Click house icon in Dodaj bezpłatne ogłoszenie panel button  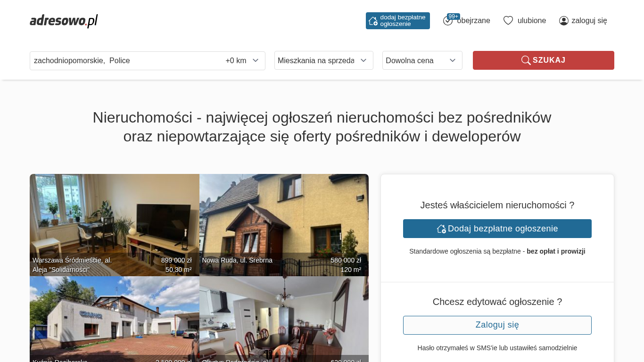click(441, 229)
